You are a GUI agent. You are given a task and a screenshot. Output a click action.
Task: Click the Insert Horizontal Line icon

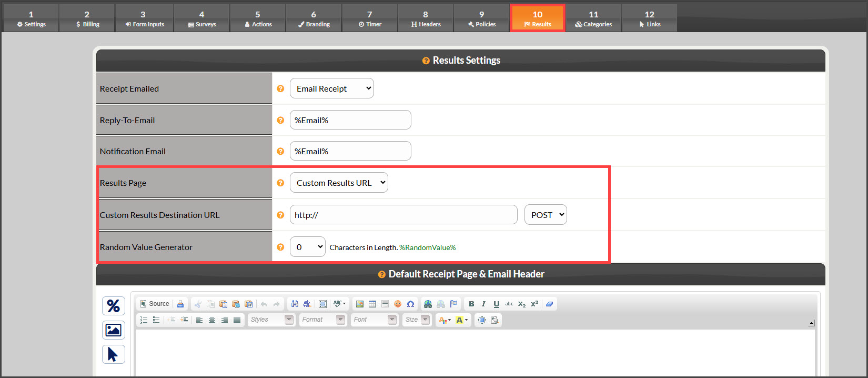[x=385, y=304]
